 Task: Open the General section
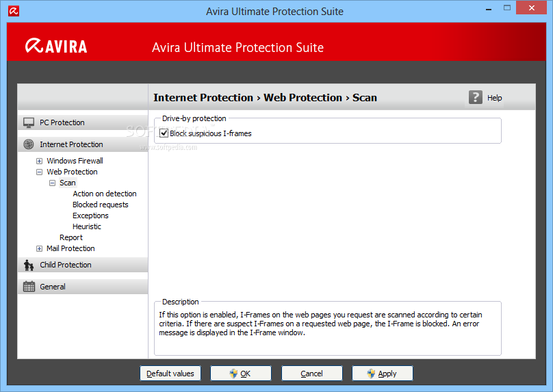coord(83,287)
